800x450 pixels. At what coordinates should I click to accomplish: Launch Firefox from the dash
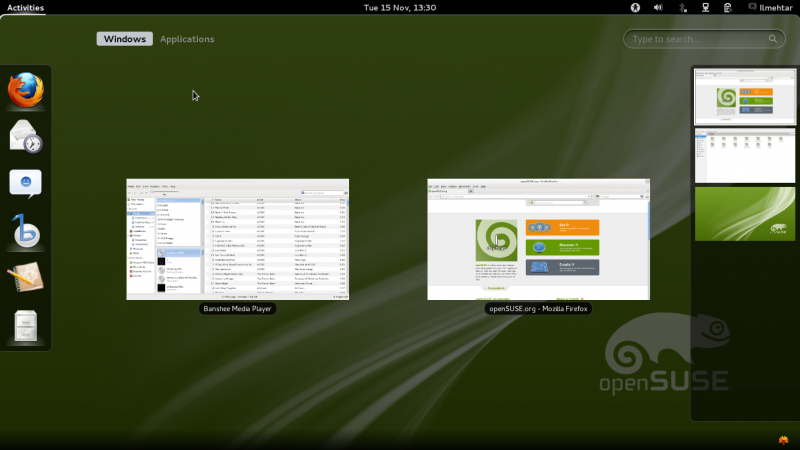tap(26, 90)
